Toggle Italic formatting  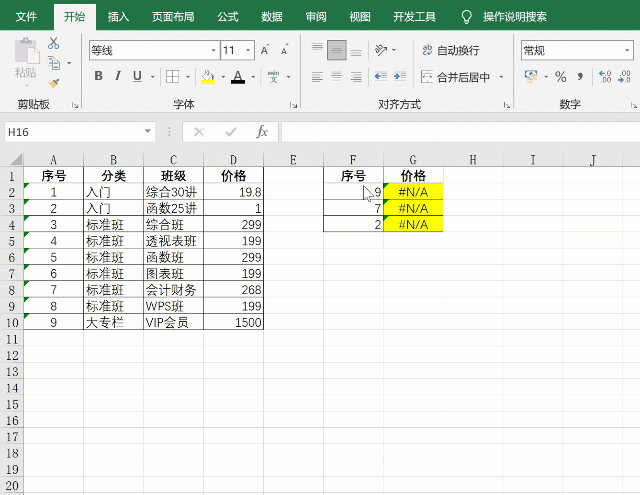[118, 77]
